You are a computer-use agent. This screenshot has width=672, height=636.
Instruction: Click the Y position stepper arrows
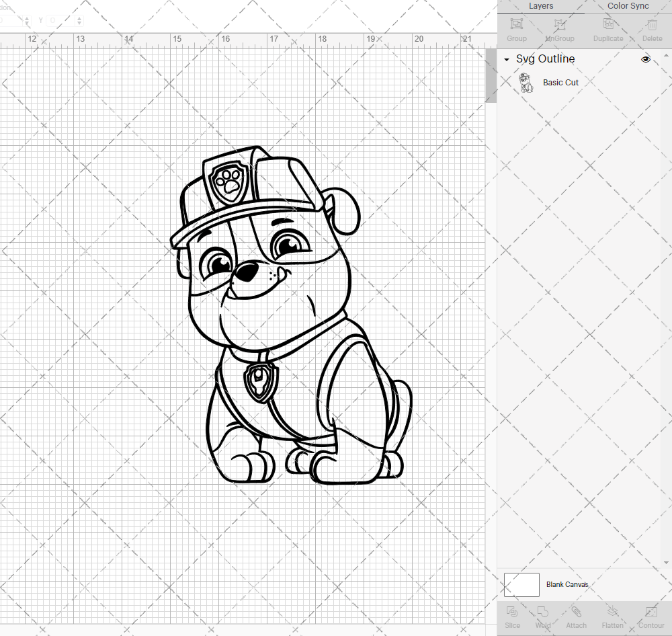pos(79,20)
